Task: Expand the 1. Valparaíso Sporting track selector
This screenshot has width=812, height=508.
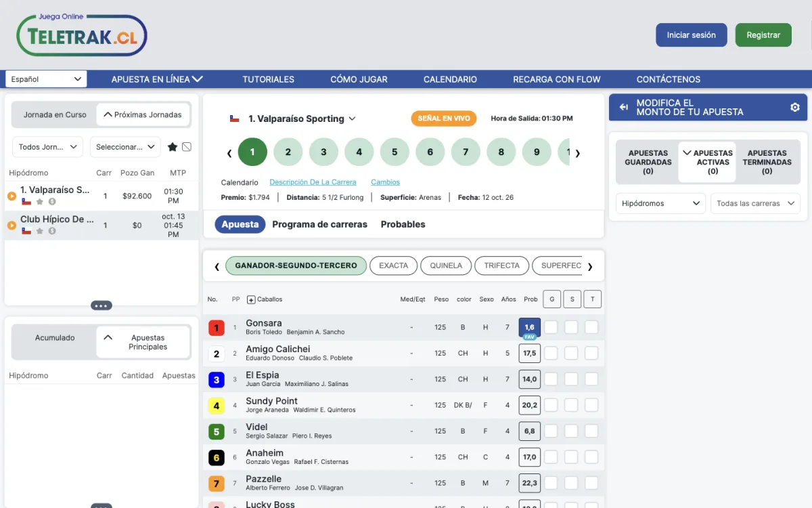Action: [x=302, y=119]
